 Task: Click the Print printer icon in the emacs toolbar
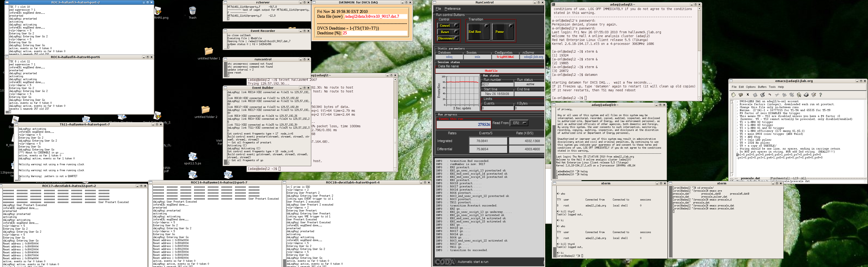[806, 95]
